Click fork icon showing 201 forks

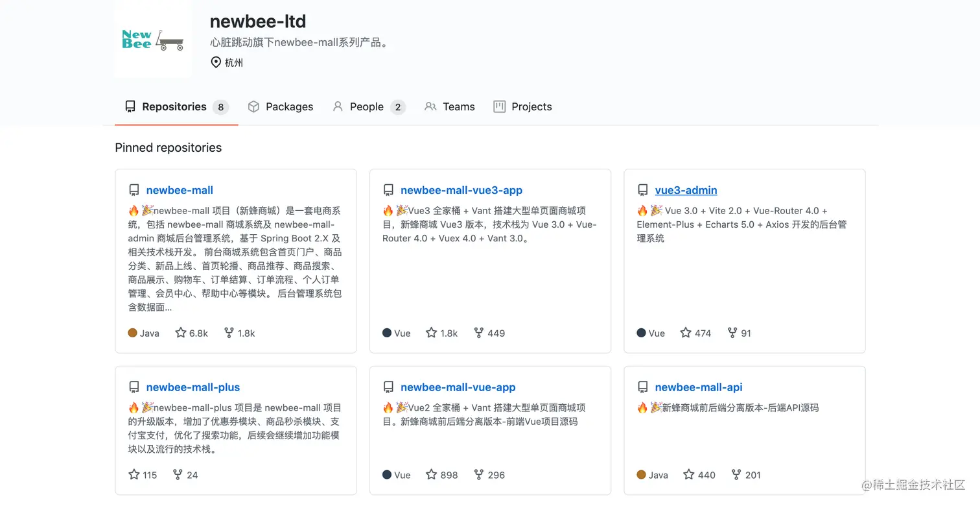pos(736,474)
